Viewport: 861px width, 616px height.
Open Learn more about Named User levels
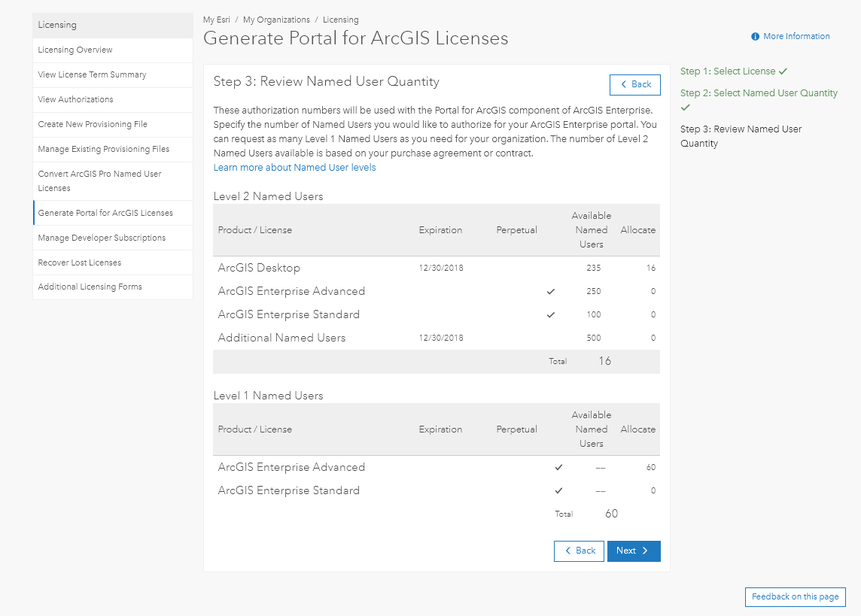tap(294, 168)
